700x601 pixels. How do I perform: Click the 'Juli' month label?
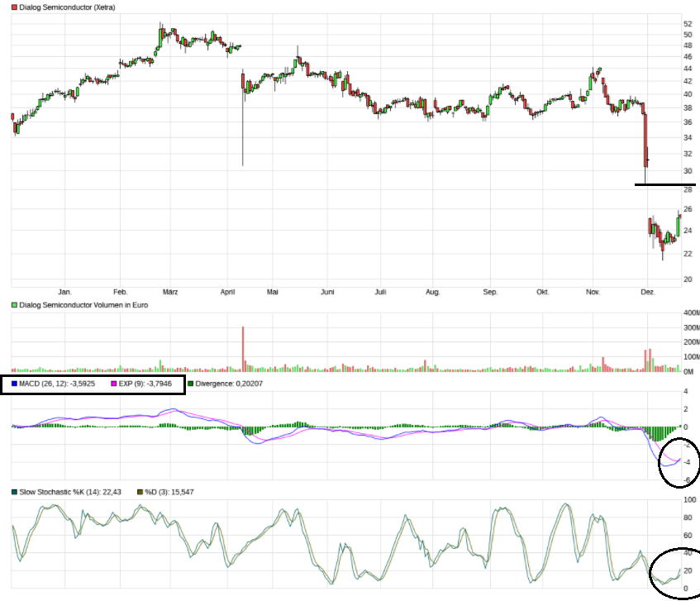pyautogui.click(x=380, y=292)
